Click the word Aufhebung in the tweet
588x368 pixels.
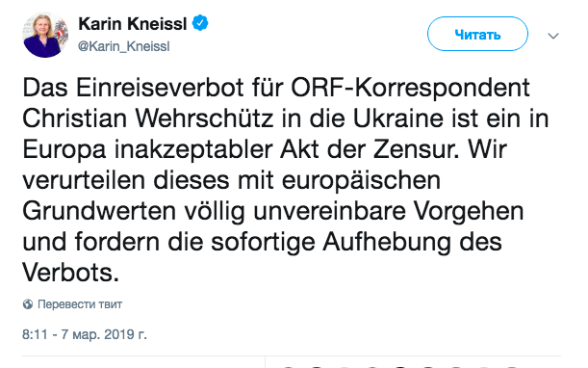point(387,243)
